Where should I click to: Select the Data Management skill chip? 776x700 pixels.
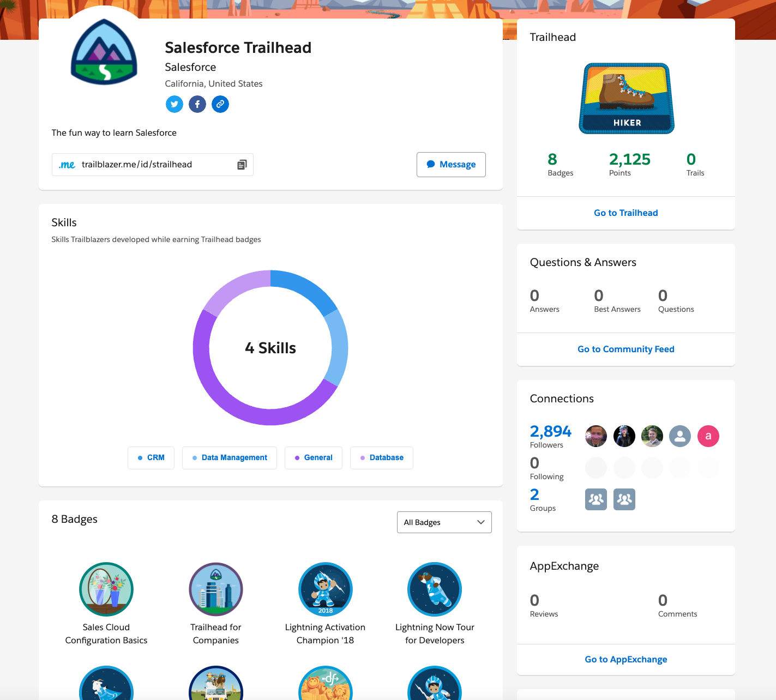click(230, 458)
